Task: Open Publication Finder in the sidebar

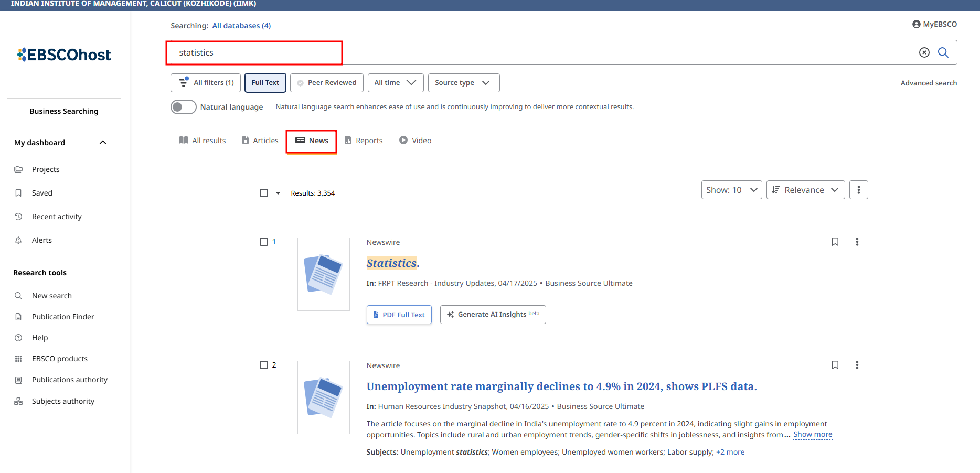Action: click(x=62, y=317)
